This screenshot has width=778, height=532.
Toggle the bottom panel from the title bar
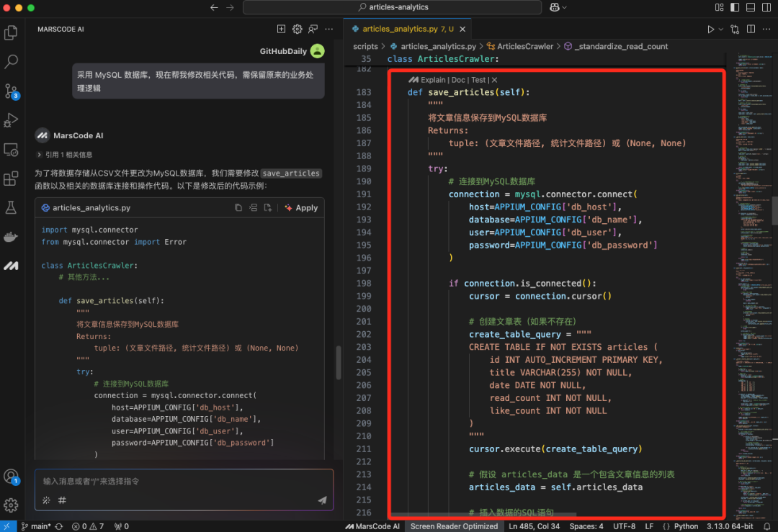click(751, 7)
